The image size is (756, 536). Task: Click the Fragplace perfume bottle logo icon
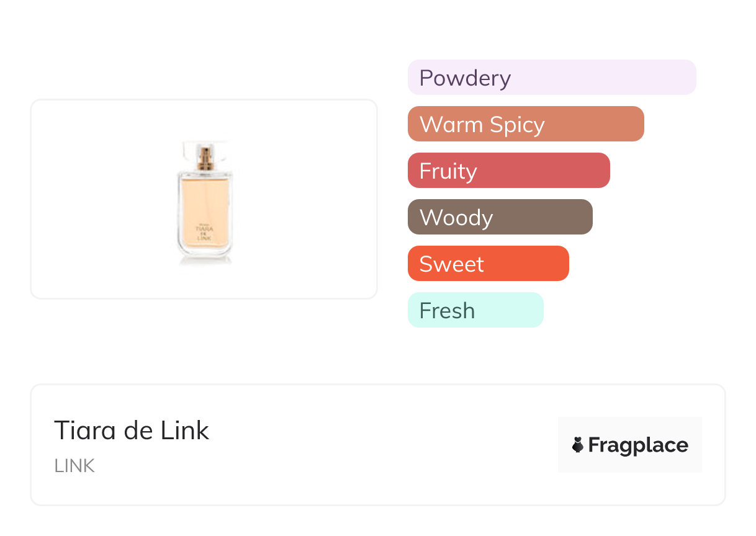tap(578, 445)
